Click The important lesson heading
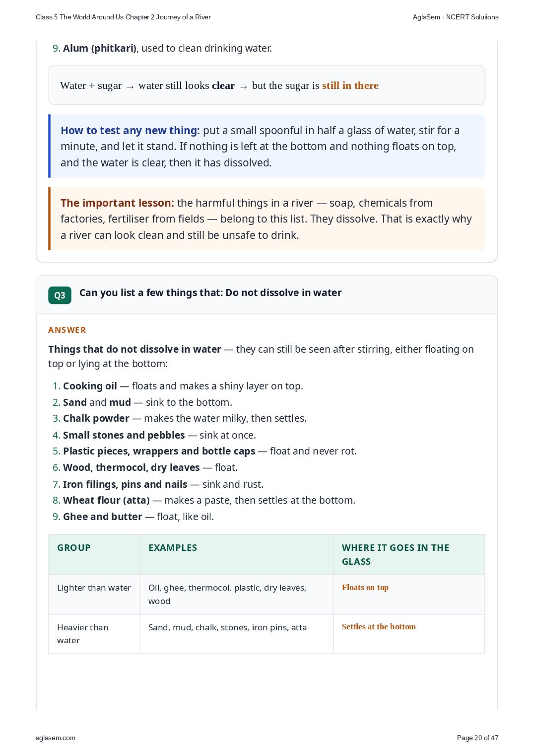The width and height of the screenshot is (534, 756). point(117,203)
